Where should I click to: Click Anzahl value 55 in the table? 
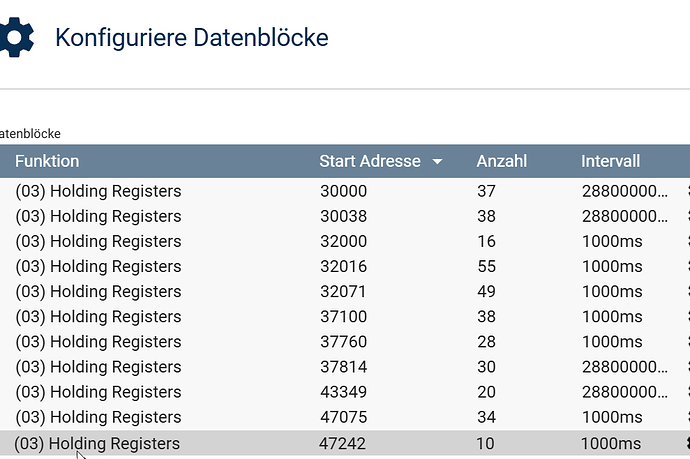point(487,266)
